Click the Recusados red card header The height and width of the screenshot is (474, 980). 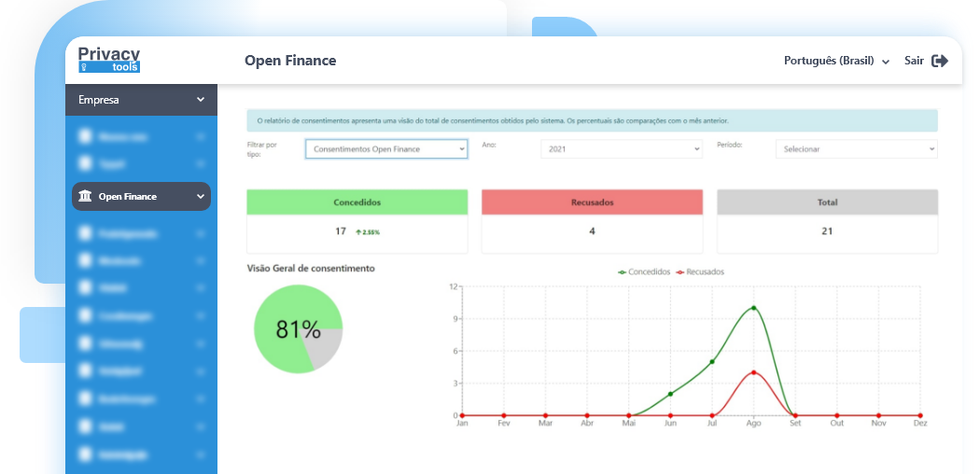tap(592, 202)
